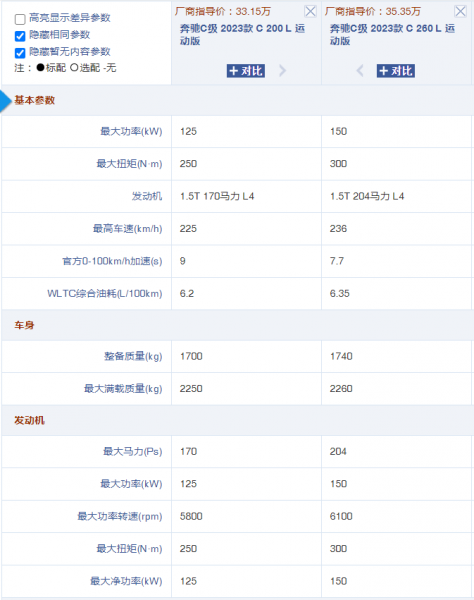Viewport: 474px width, 600px height.
Task: Open 奔驰C级 2023款 C 260 L 运动版 link
Action: 392,34
